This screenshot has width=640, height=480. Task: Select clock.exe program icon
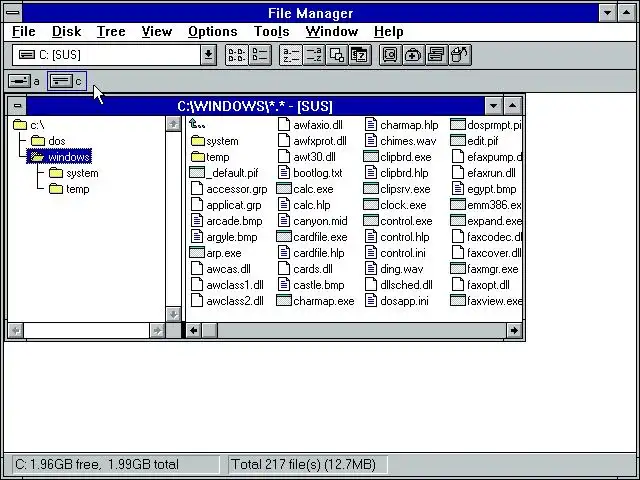371,205
